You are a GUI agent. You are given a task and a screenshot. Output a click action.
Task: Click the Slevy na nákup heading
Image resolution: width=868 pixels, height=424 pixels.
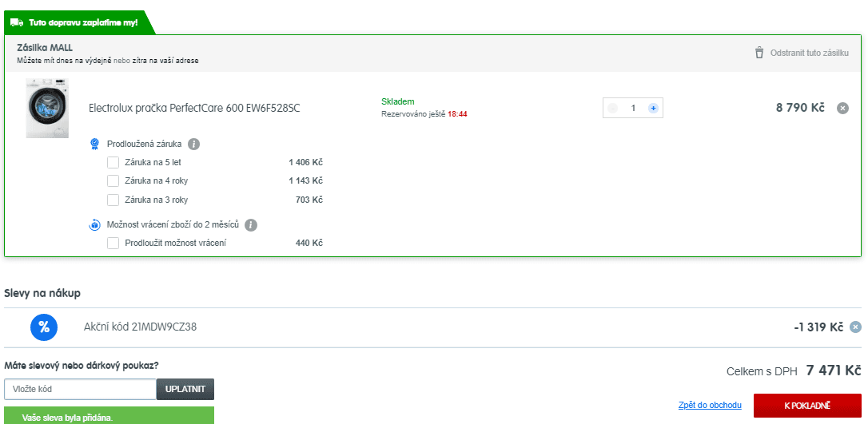(42, 293)
